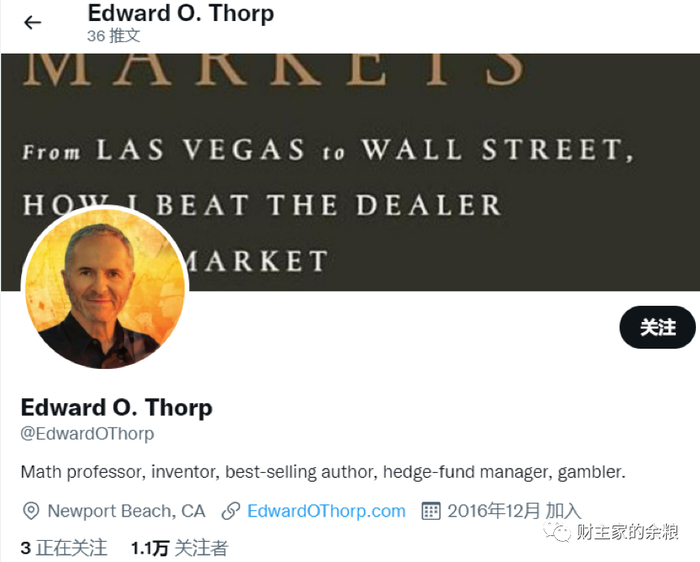Click the 关注 follow button
The image size is (700, 562).
tap(657, 327)
